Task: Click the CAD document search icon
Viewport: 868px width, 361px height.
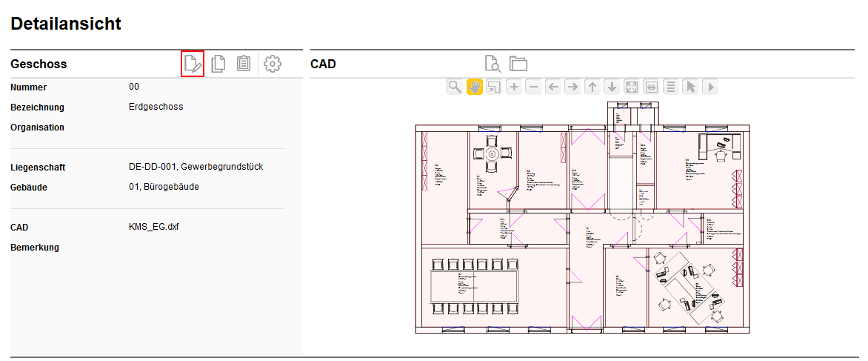Action: [493, 64]
